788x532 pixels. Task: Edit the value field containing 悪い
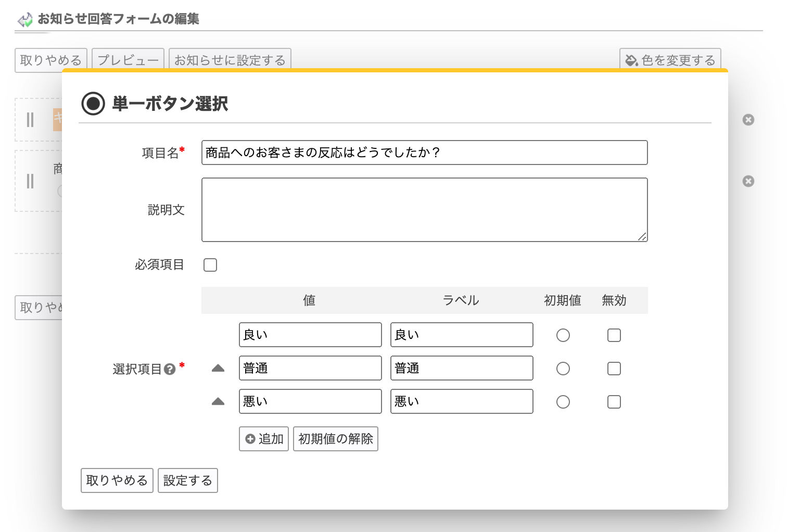click(310, 401)
